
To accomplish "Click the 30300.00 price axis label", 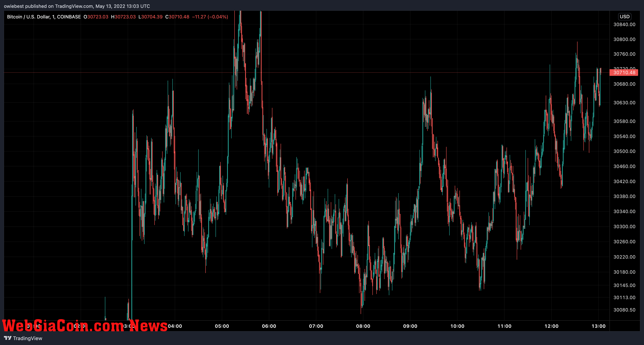I will pyautogui.click(x=624, y=227).
